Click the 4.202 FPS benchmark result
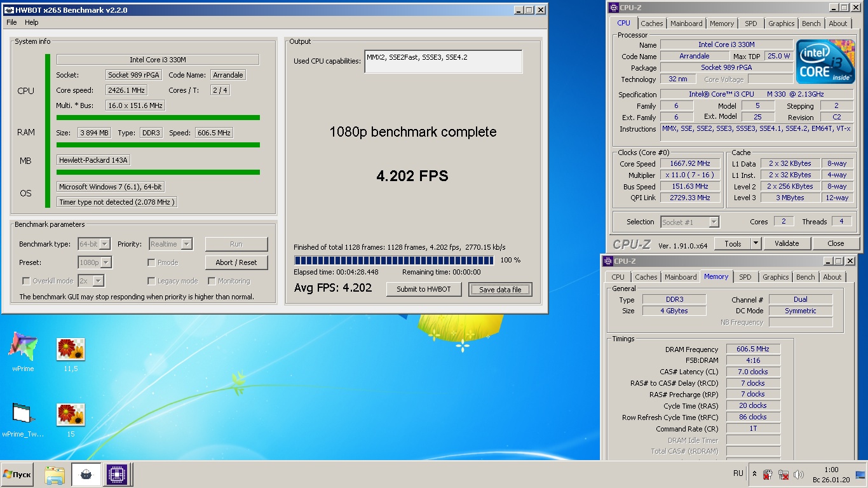Image resolution: width=868 pixels, height=488 pixels. pyautogui.click(x=412, y=176)
